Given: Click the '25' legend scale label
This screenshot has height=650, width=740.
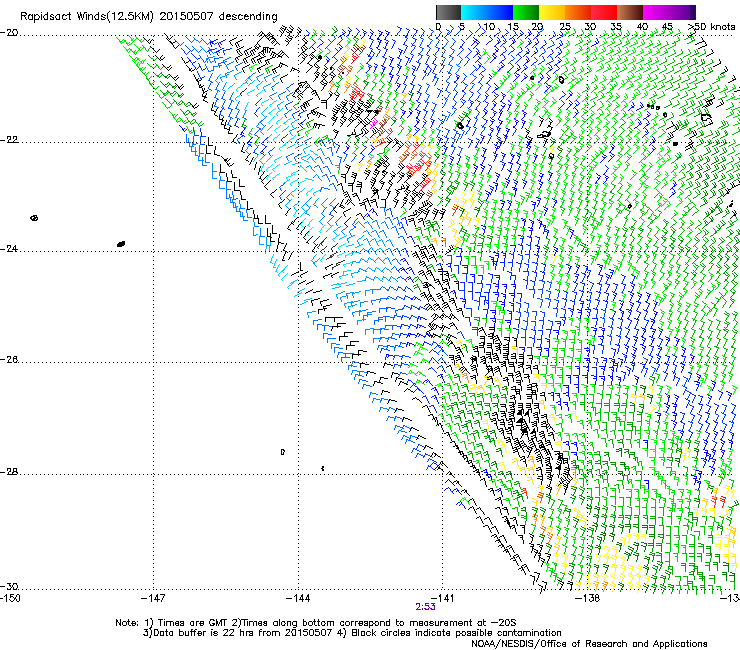Looking at the screenshot, I should [x=565, y=27].
